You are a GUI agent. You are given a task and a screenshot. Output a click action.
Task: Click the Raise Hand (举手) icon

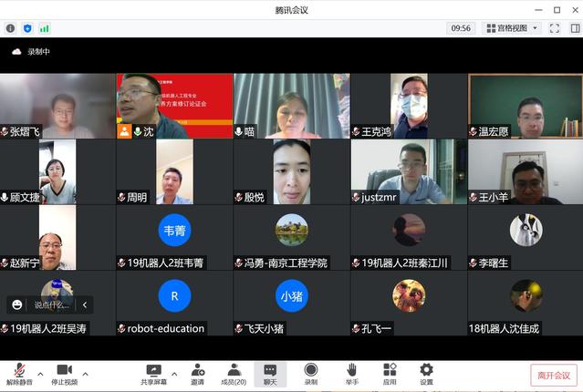point(351,374)
